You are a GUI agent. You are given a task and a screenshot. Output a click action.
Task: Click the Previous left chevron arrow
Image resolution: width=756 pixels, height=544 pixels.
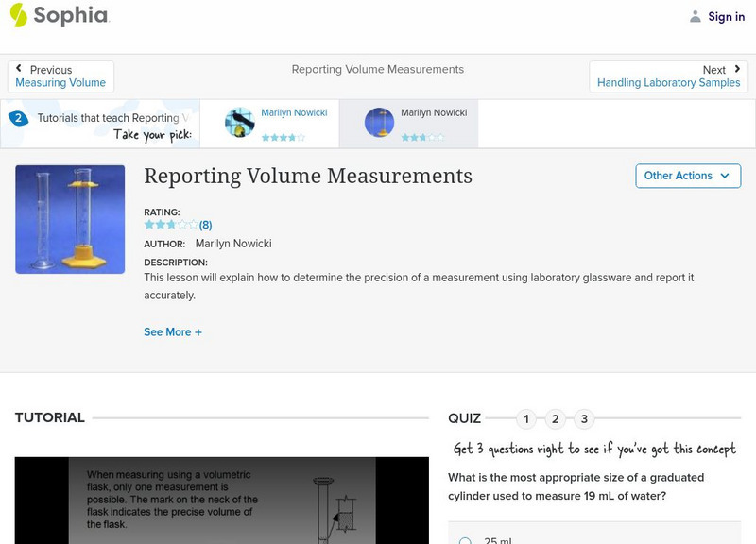point(19,68)
